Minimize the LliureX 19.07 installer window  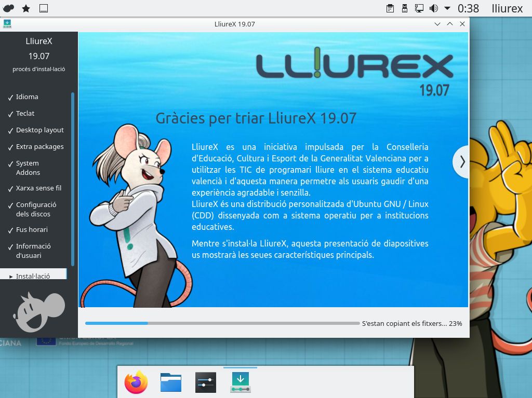pyautogui.click(x=437, y=24)
